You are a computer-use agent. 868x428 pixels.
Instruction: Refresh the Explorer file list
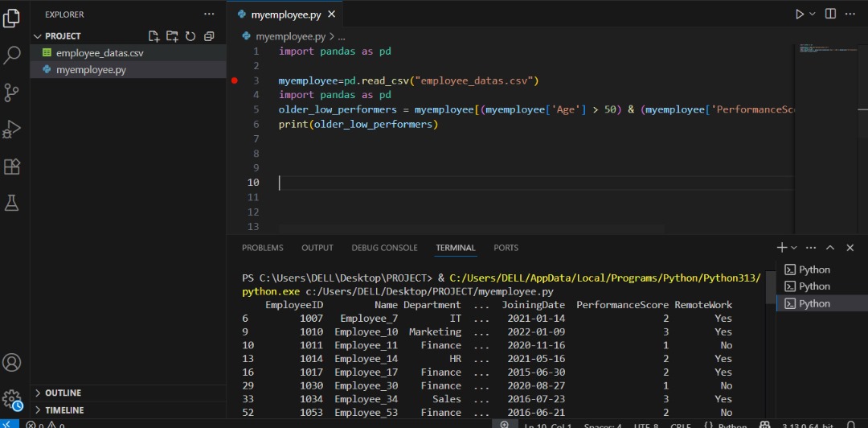tap(190, 36)
